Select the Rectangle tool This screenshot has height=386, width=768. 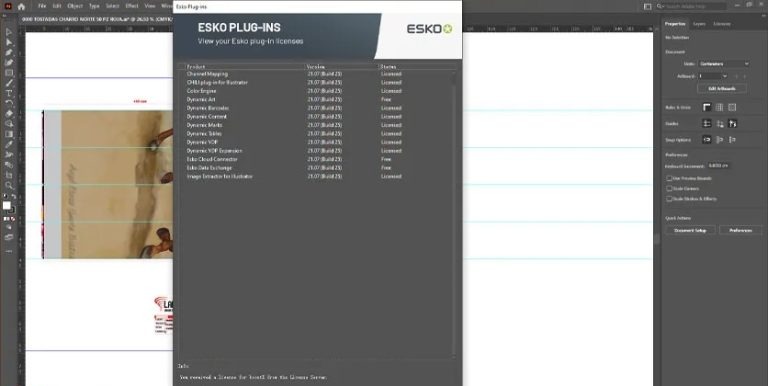point(9,73)
